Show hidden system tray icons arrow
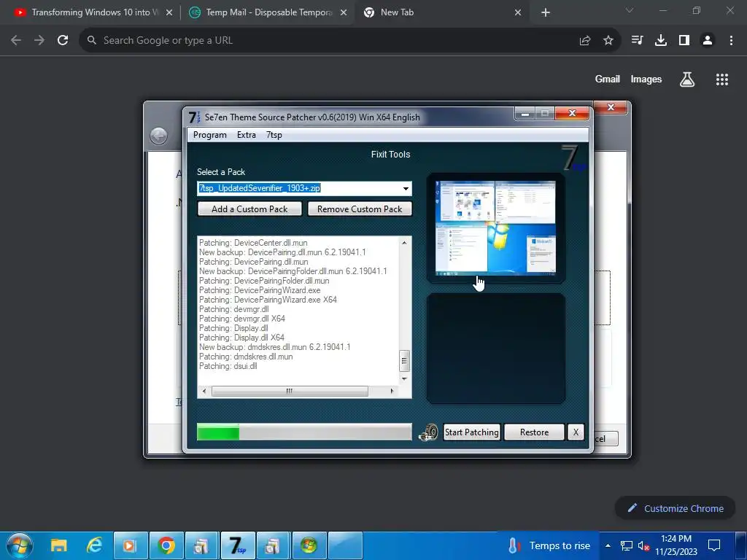 tap(608, 545)
